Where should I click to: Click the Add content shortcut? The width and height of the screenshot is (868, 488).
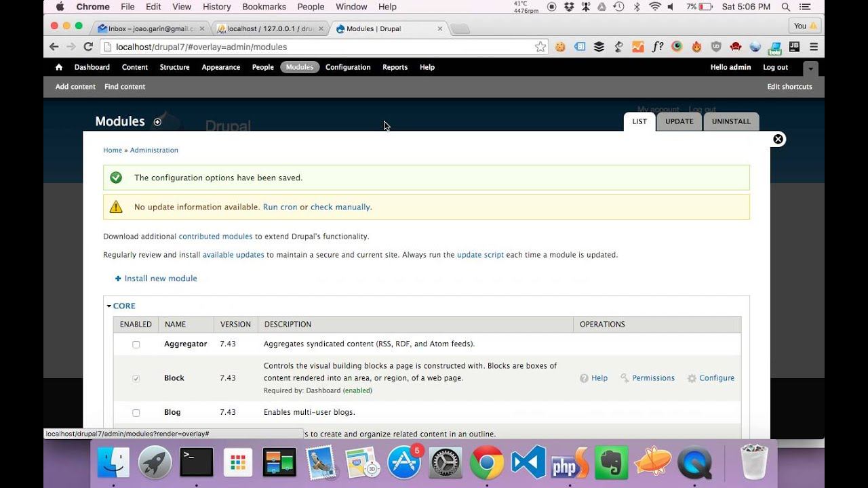[75, 87]
